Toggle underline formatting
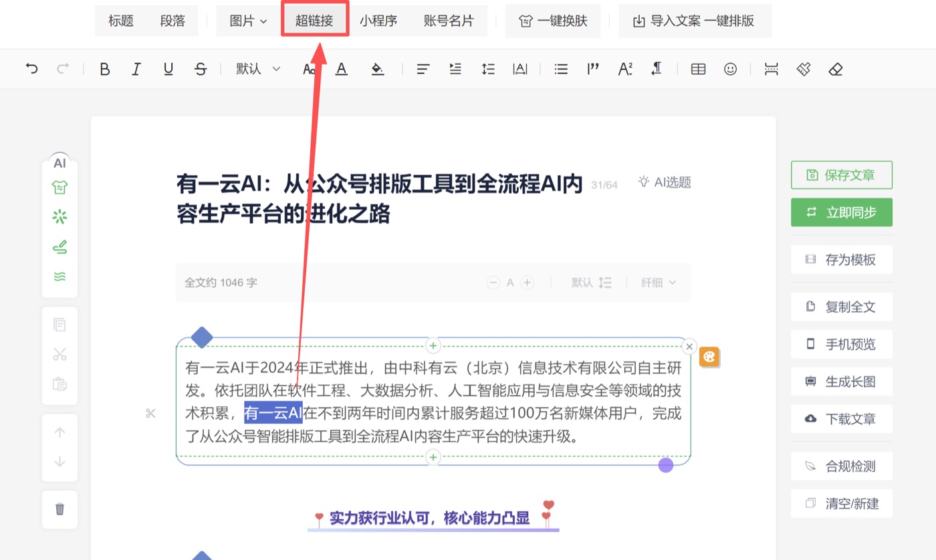The image size is (936, 560). pyautogui.click(x=168, y=68)
